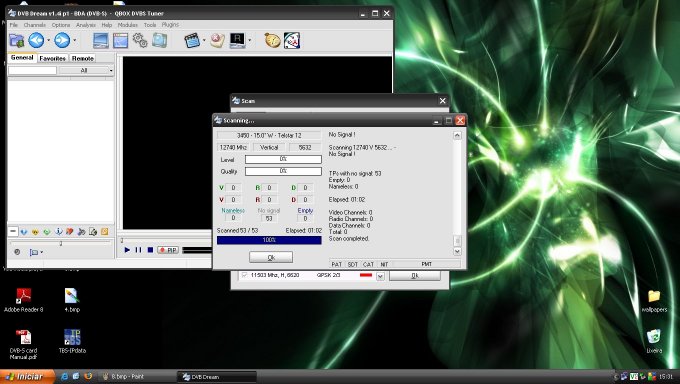Open the File menu
The image size is (680, 384).
click(x=13, y=25)
